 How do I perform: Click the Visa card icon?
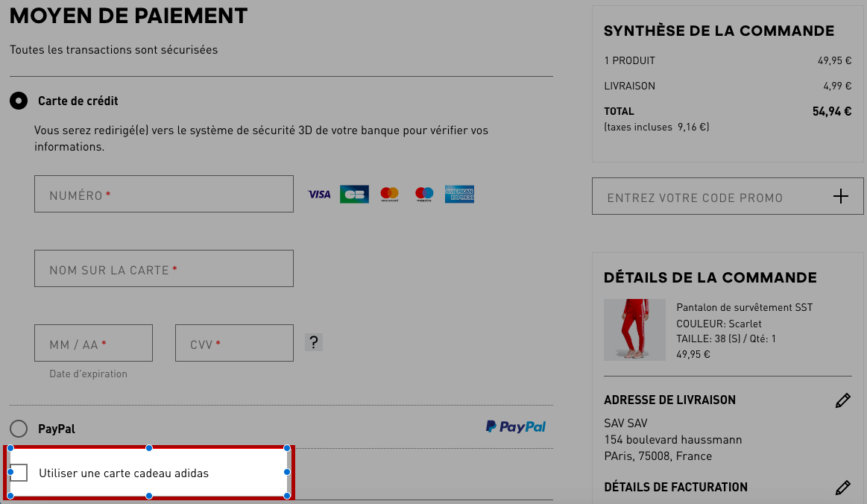pos(320,194)
